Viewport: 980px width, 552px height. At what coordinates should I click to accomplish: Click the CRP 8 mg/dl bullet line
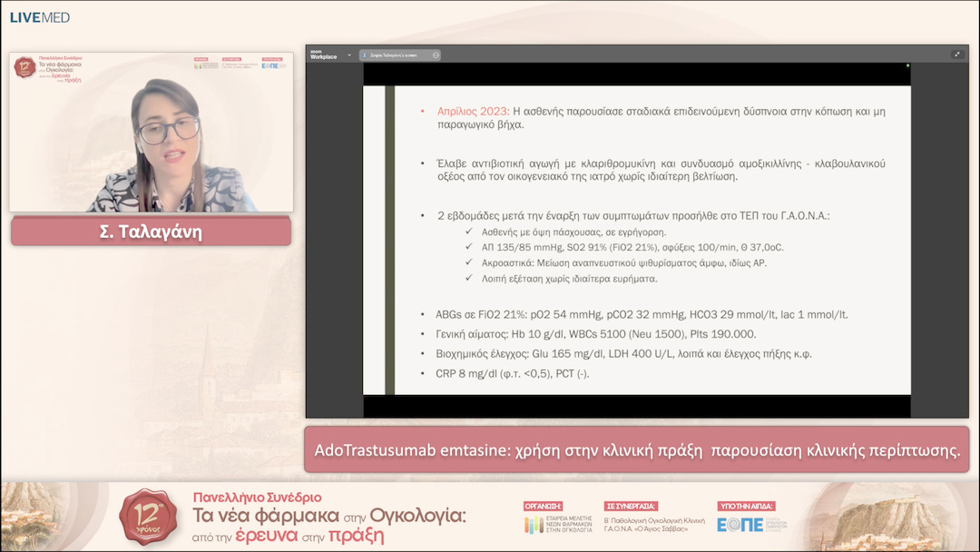click(513, 372)
